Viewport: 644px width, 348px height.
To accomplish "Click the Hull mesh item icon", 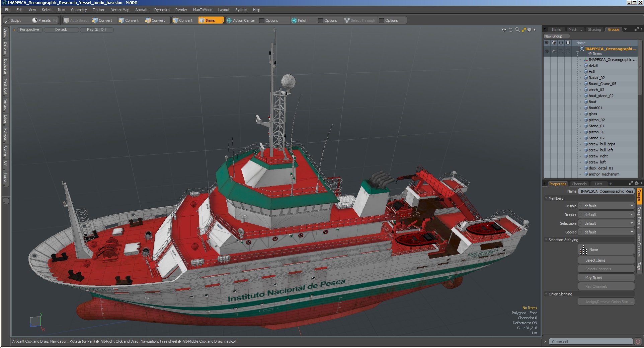I will [586, 72].
